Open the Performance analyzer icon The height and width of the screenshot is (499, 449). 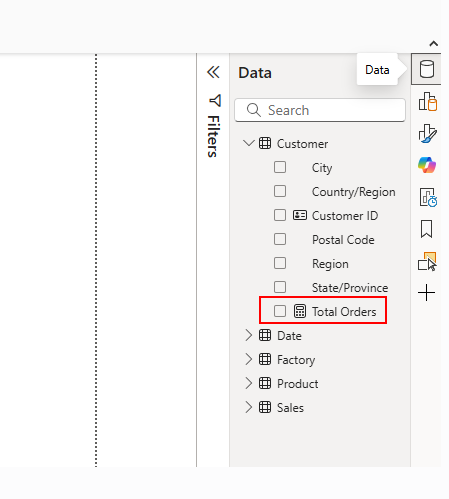click(x=428, y=197)
